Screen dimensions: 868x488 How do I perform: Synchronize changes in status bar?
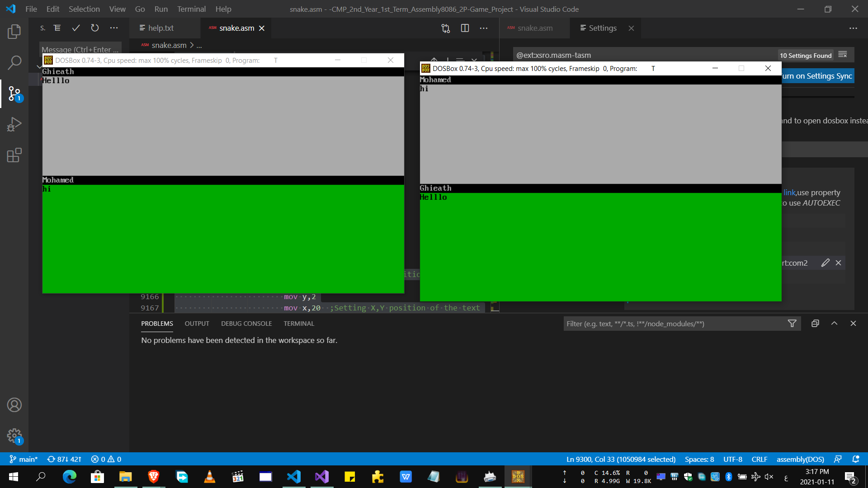[x=64, y=459]
